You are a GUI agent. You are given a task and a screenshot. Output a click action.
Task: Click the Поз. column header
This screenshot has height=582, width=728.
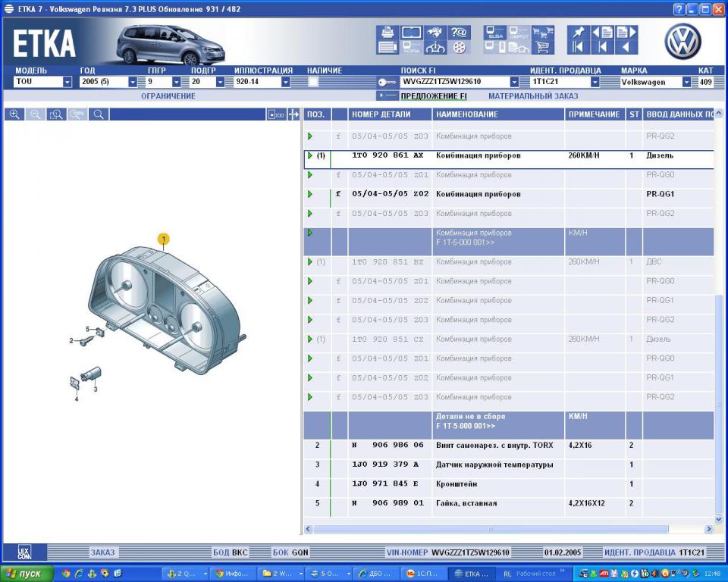click(316, 114)
